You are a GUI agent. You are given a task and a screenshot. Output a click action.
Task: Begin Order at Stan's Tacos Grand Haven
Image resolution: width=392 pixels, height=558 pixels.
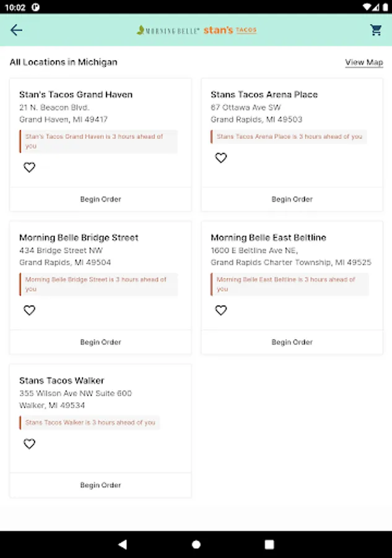100,199
